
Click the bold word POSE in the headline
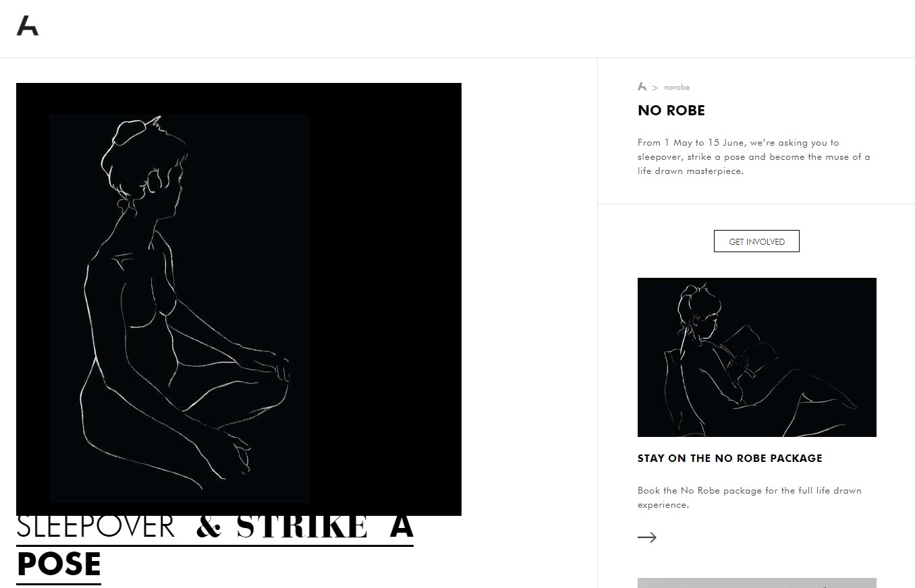(59, 564)
